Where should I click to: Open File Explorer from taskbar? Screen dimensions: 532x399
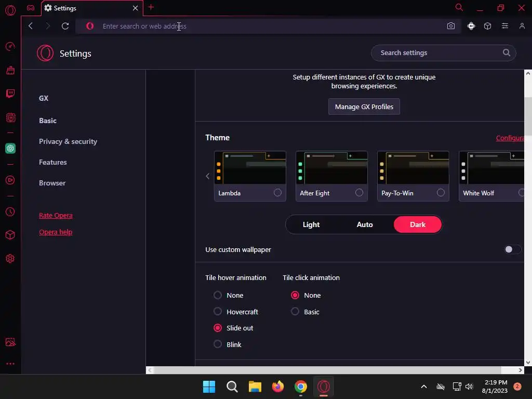click(x=255, y=387)
